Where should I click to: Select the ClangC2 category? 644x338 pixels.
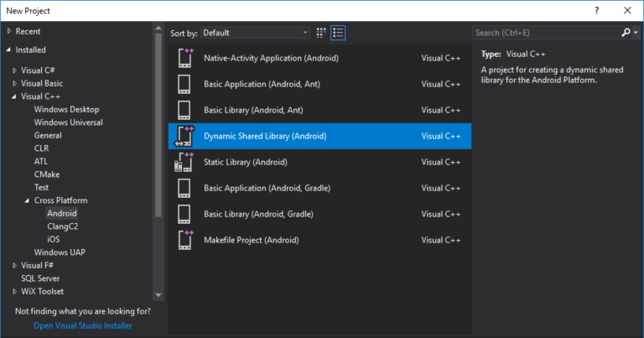point(62,226)
